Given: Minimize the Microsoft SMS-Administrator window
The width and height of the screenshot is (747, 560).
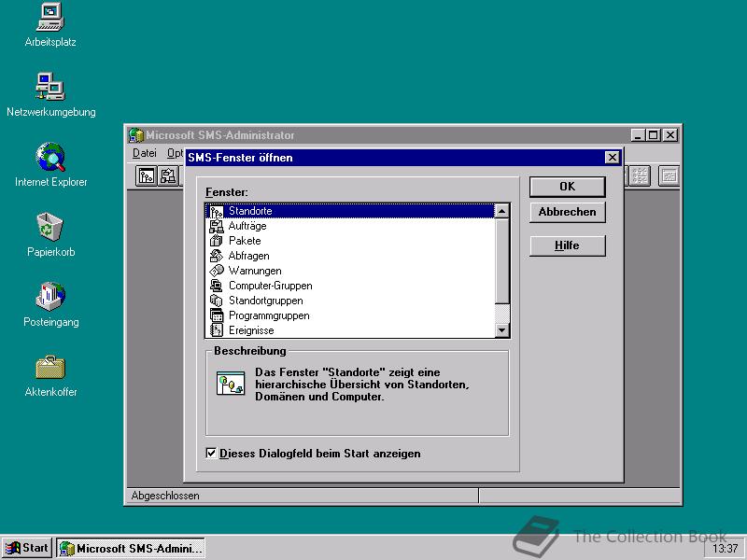Looking at the screenshot, I should click(639, 135).
